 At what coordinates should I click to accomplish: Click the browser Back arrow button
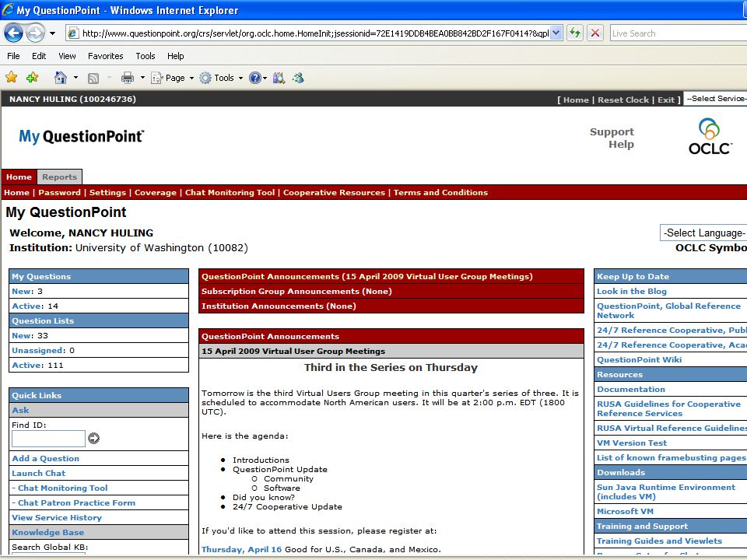pos(14,33)
